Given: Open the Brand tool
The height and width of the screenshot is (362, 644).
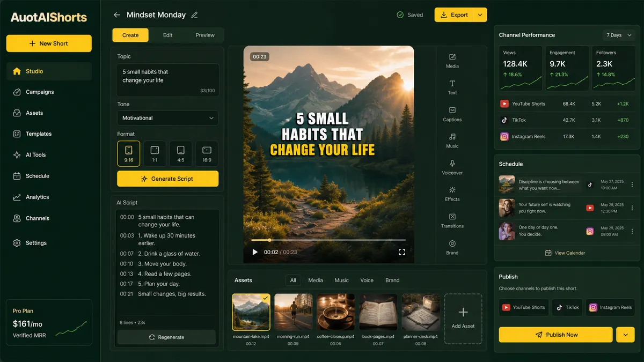Looking at the screenshot, I should pyautogui.click(x=452, y=247).
